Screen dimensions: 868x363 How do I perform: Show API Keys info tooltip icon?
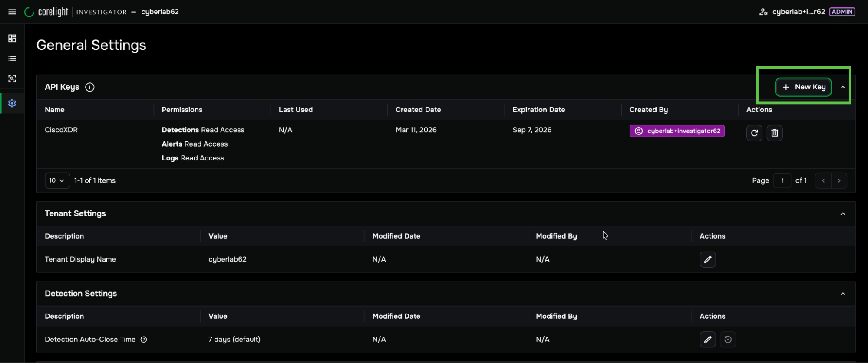(x=90, y=87)
